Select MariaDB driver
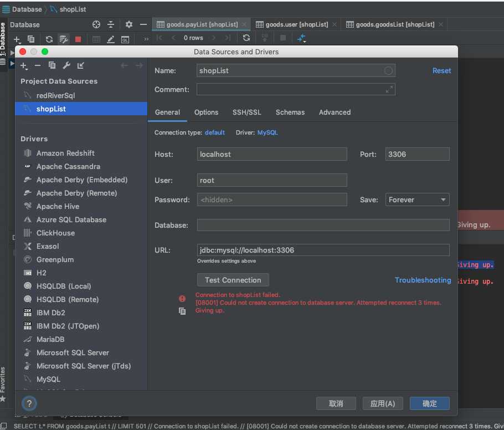Image resolution: width=504 pixels, height=430 pixels. pyautogui.click(x=81, y=339)
